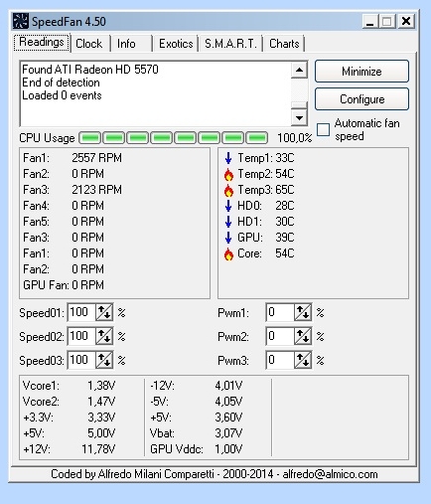Click the CPU Usage bar indicator
Image resolution: width=431 pixels, height=504 pixels.
pyautogui.click(x=173, y=138)
